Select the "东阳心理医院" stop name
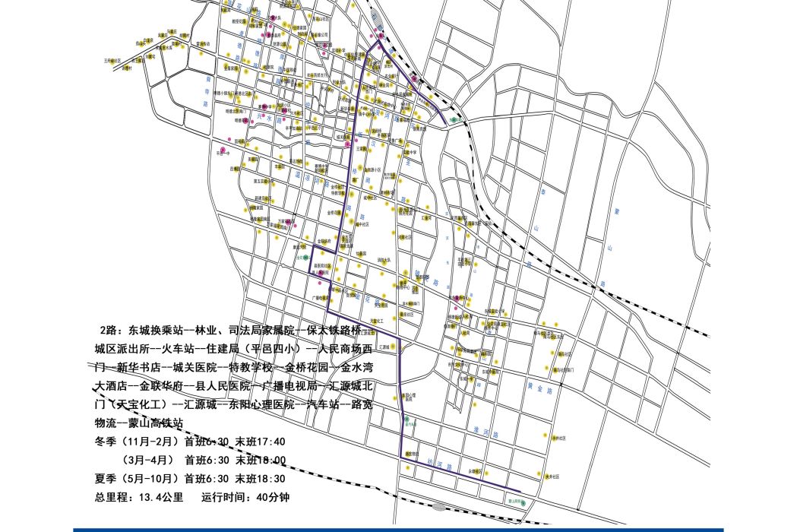The image size is (797, 532). pos(261,405)
